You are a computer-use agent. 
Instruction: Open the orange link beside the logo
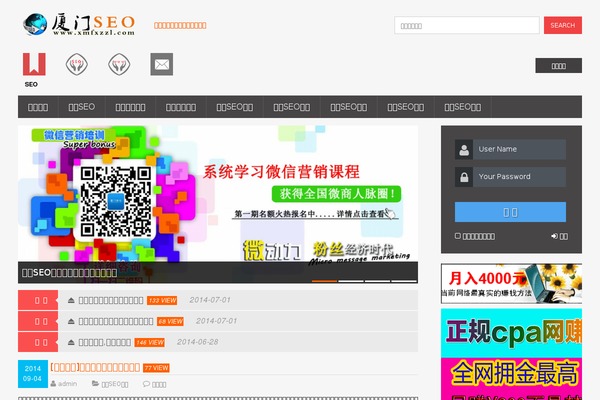tap(180, 25)
